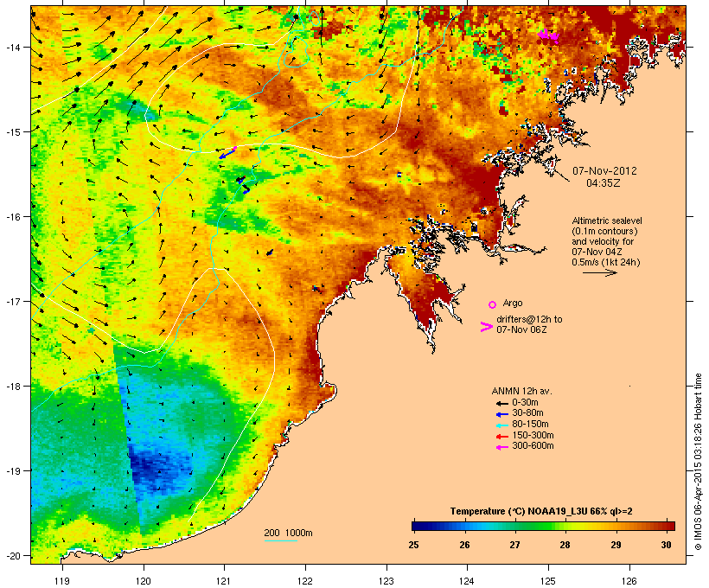709x588 pixels.
Task: Click the blue ANMN mooring arrow near 15.3°S
Action: pyautogui.click(x=227, y=153)
